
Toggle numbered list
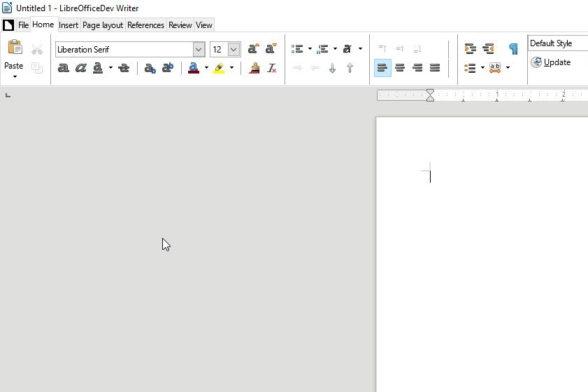pyautogui.click(x=322, y=49)
